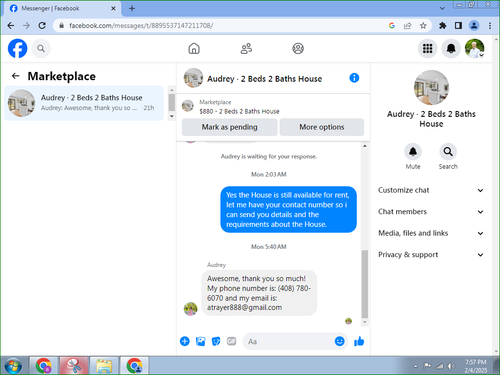This screenshot has height=375, width=500.
Task: Open the File Explorer taskbar icon
Action: click(104, 366)
